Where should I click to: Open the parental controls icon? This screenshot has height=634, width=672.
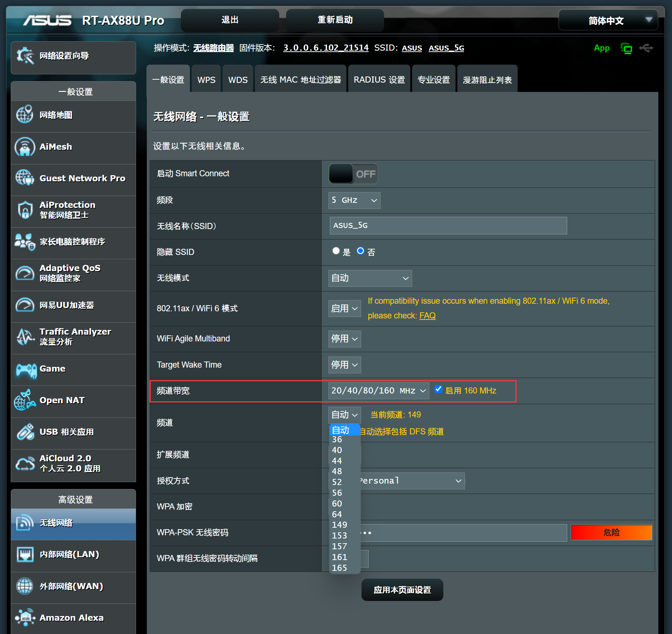point(25,241)
